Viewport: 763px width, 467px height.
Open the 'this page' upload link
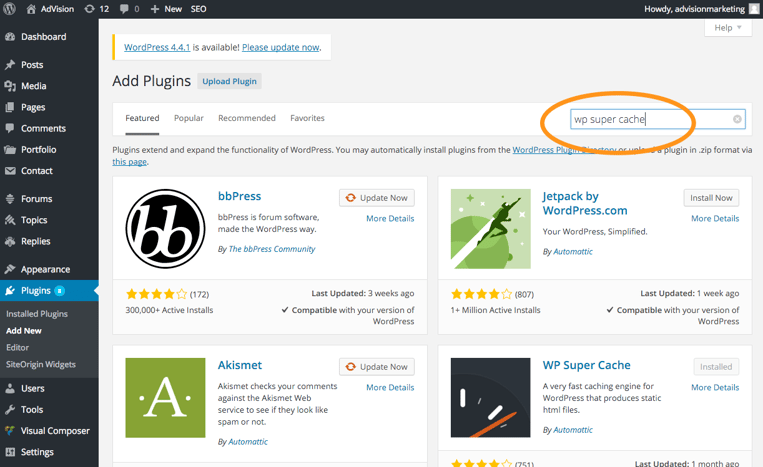coord(129,162)
